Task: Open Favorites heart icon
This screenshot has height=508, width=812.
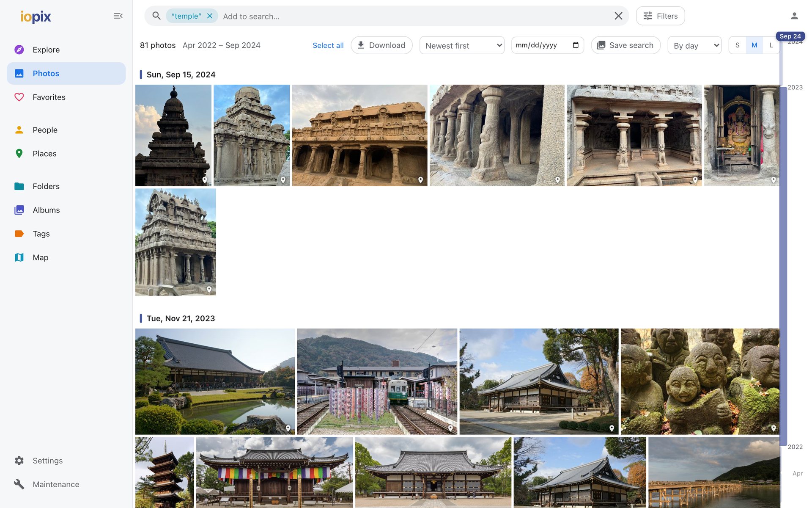Action: click(x=19, y=97)
